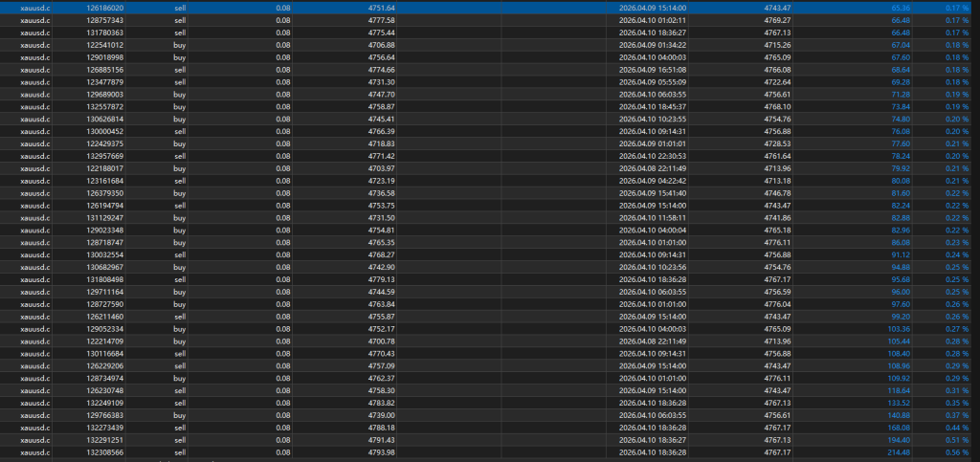This screenshot has width=980, height=462.
Task: Click the close time 2026.04.08 22:11:49 of ticket 122214709
Action: (652, 341)
